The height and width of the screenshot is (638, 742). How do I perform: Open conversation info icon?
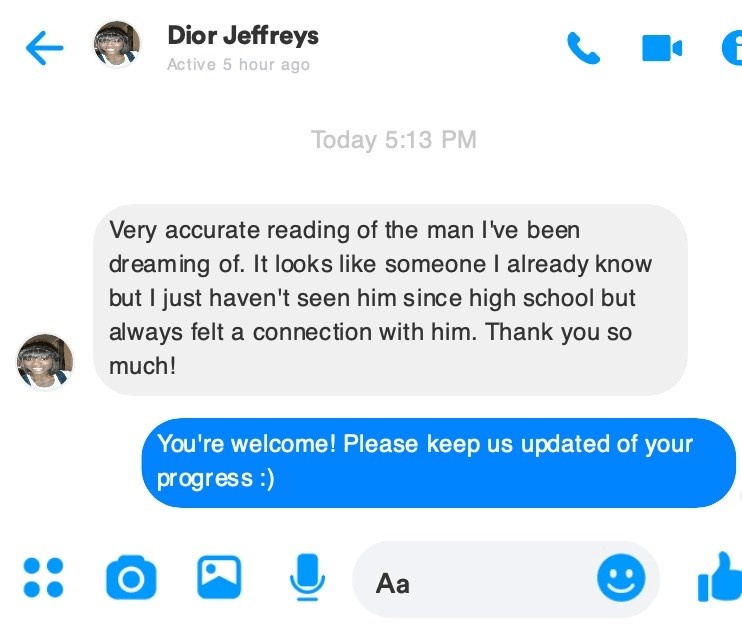pos(732,48)
